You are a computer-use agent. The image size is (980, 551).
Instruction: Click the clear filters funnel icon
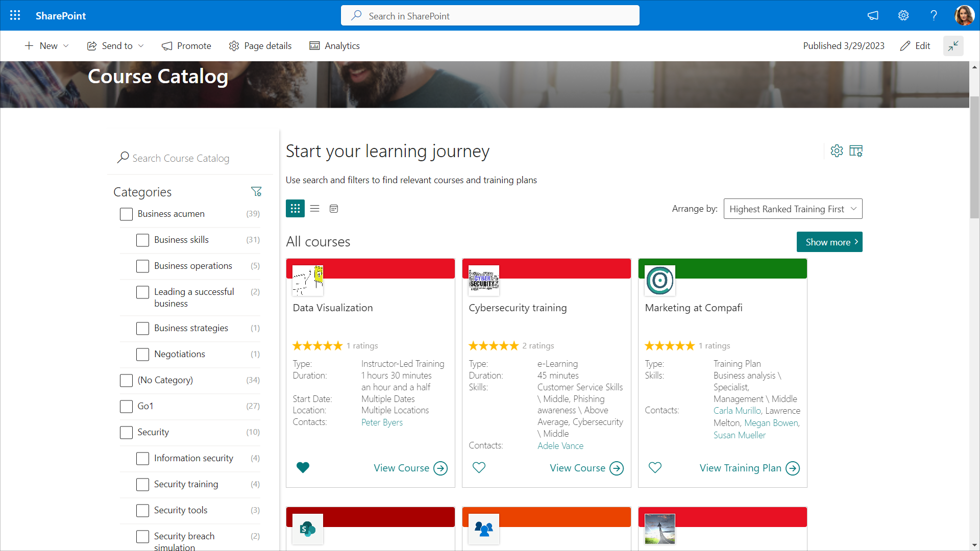click(x=256, y=192)
